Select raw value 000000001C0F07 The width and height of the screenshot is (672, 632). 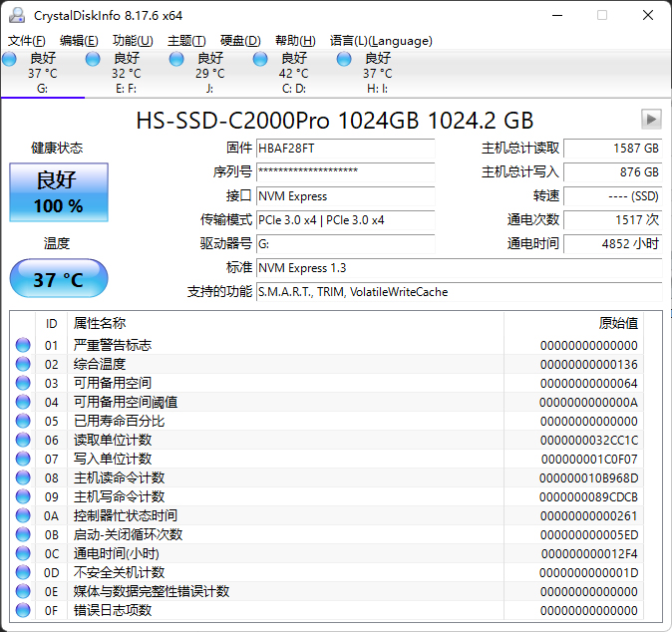pyautogui.click(x=589, y=459)
